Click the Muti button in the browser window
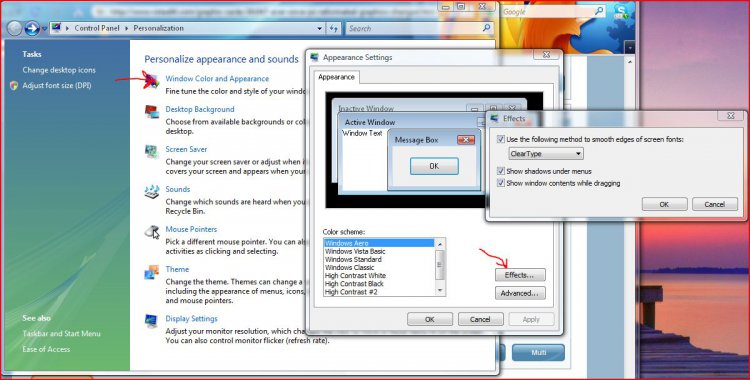Screen dimensions: 750x380 coord(539,352)
